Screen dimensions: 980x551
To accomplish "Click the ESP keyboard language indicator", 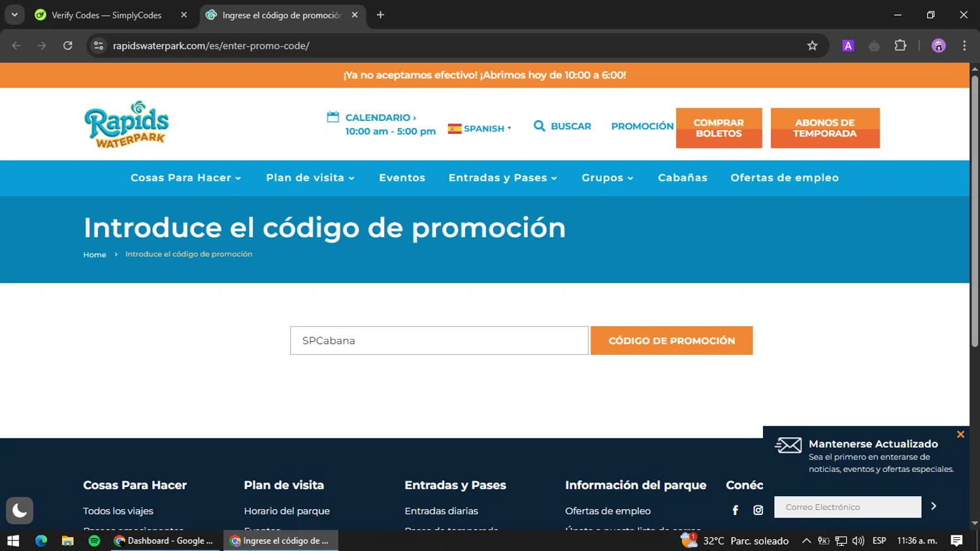I will click(879, 541).
